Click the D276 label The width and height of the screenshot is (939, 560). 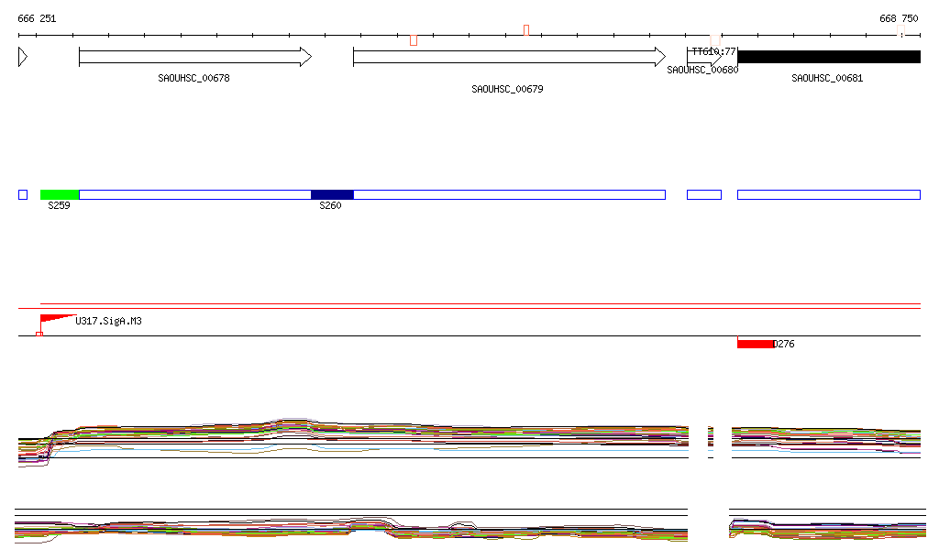pyautogui.click(x=784, y=344)
